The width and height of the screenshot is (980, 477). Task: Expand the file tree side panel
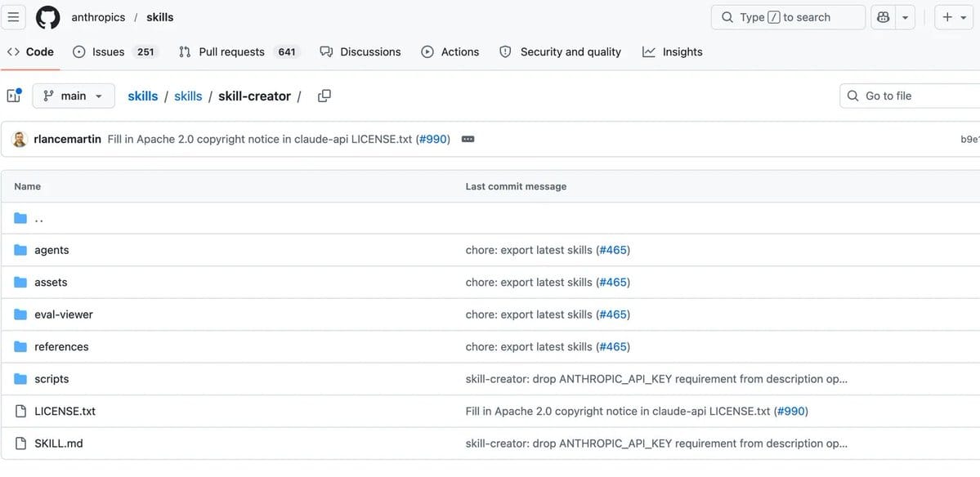14,96
